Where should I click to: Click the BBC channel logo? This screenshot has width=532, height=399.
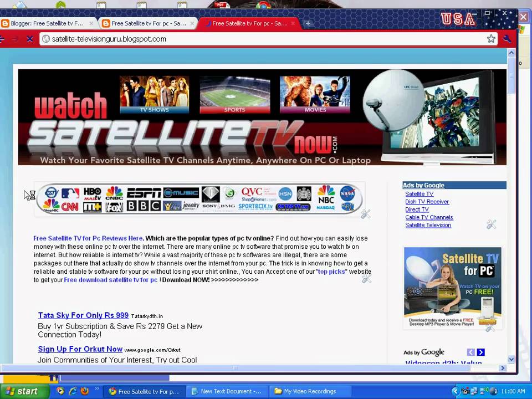click(144, 206)
